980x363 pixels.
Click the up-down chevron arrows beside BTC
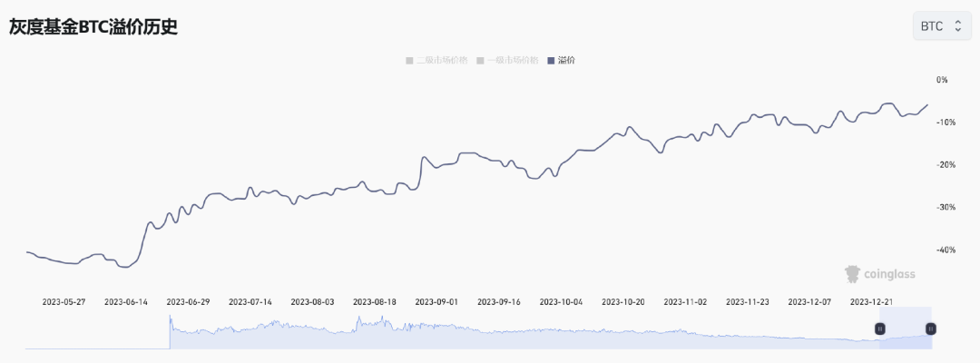point(957,26)
